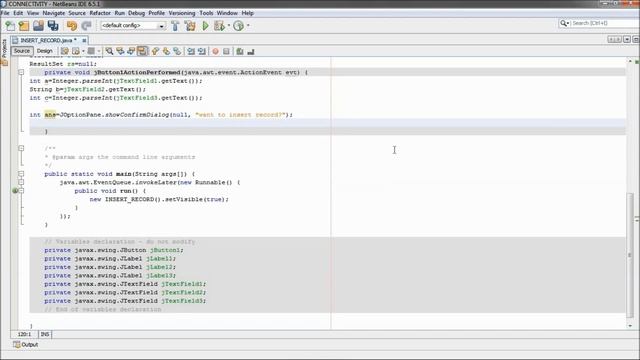Open the Output panel
Image resolution: width=640 pixels, height=360 pixels.
26,345
